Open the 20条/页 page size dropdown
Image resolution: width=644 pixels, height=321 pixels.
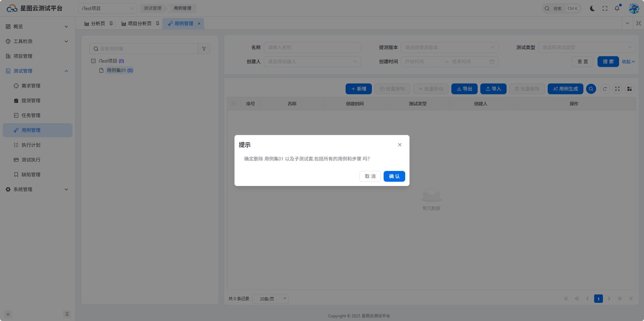[x=270, y=299]
